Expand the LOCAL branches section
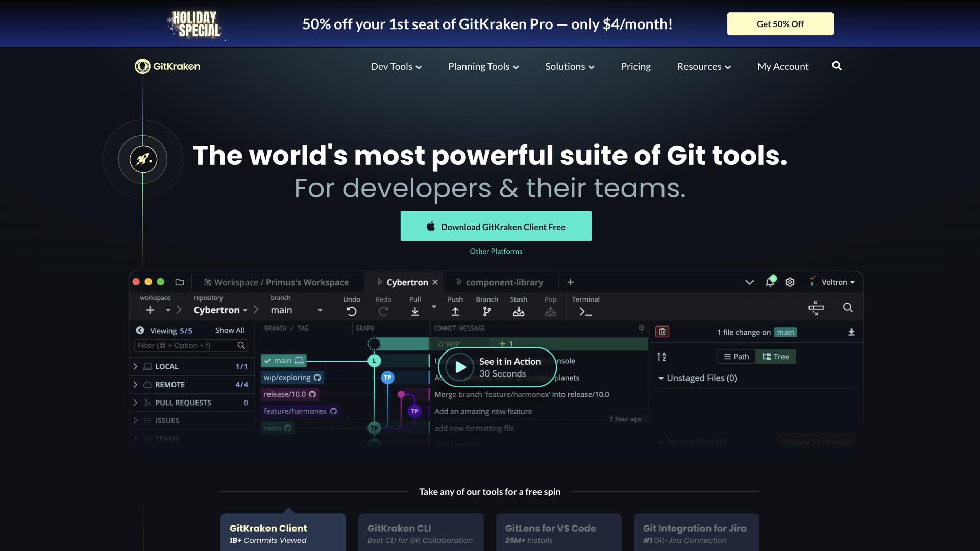980x551 pixels. [135, 366]
